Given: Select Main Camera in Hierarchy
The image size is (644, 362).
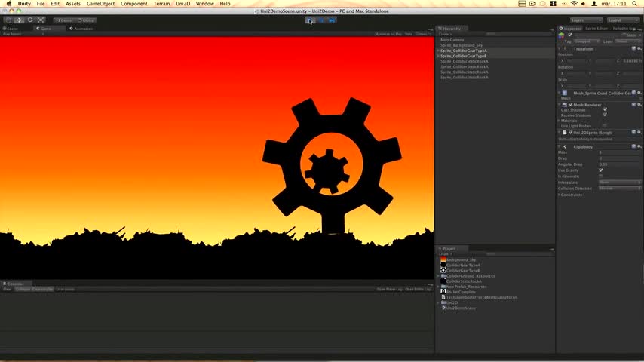Looking at the screenshot, I should [x=452, y=40].
